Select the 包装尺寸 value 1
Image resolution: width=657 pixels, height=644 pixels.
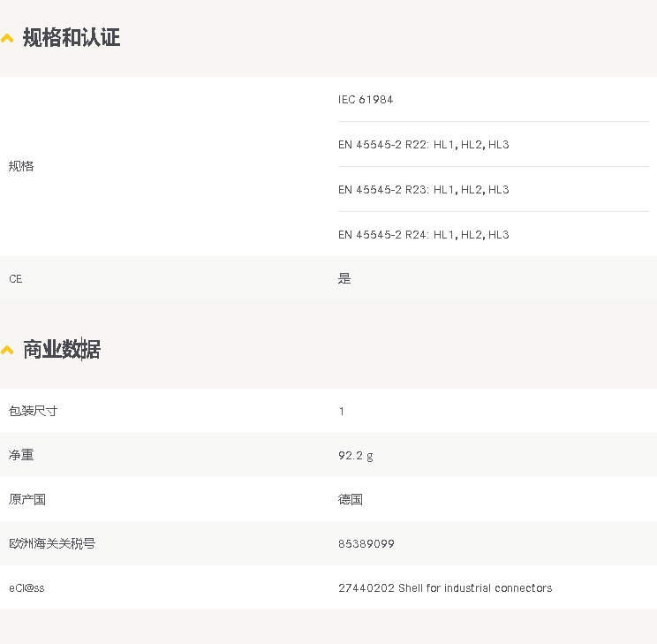tap(342, 412)
